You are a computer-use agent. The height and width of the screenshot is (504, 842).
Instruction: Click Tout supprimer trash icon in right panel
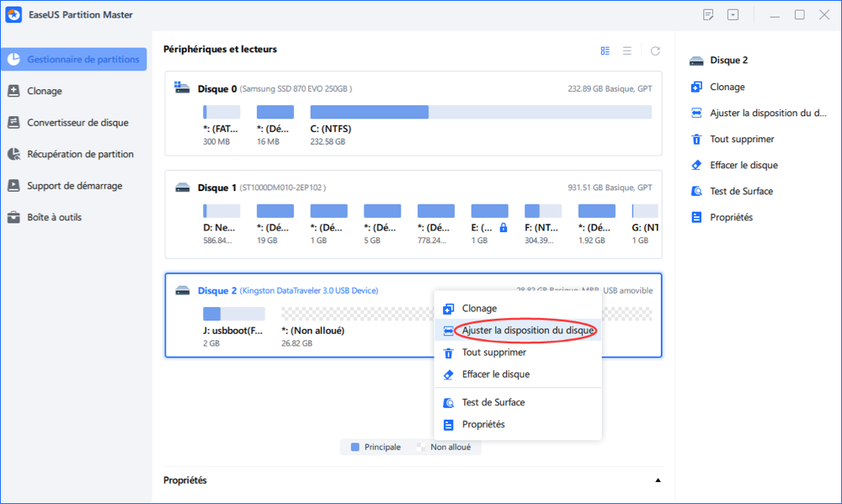pyautogui.click(x=696, y=139)
